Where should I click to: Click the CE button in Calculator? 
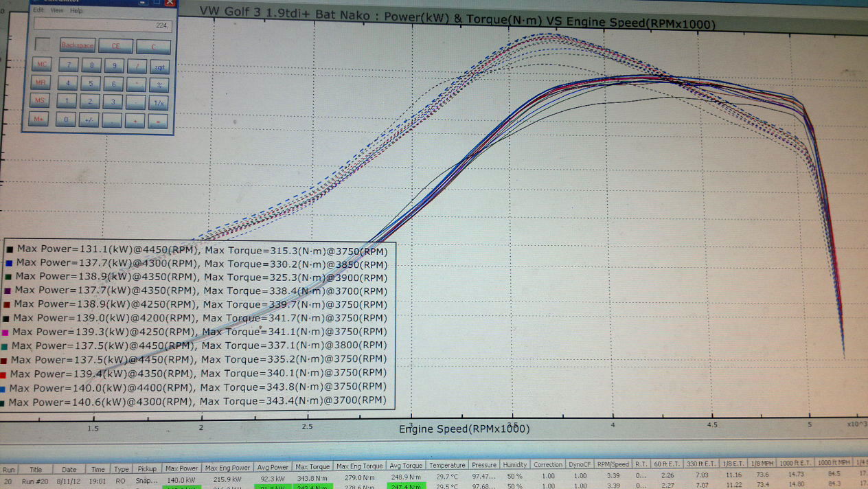coord(115,46)
